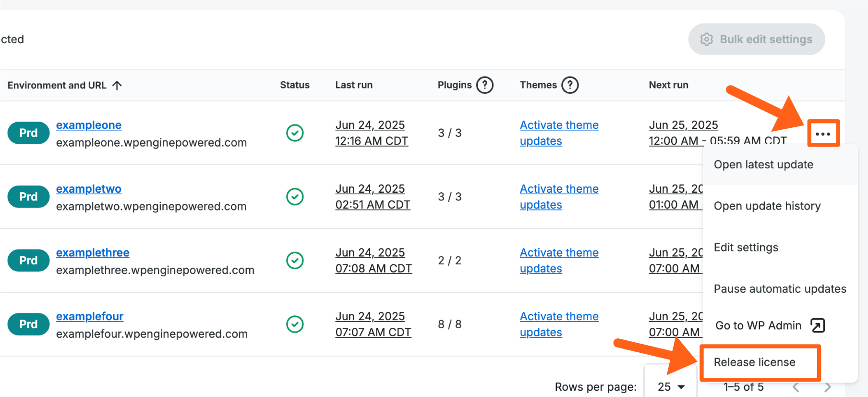
Task: Choose Edit settings in the context menu
Action: (746, 247)
